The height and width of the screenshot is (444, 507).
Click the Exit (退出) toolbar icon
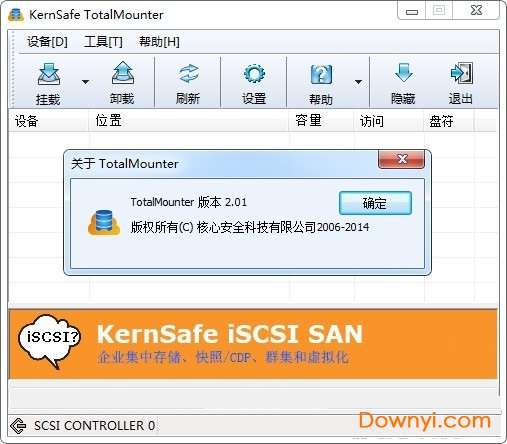point(461,73)
